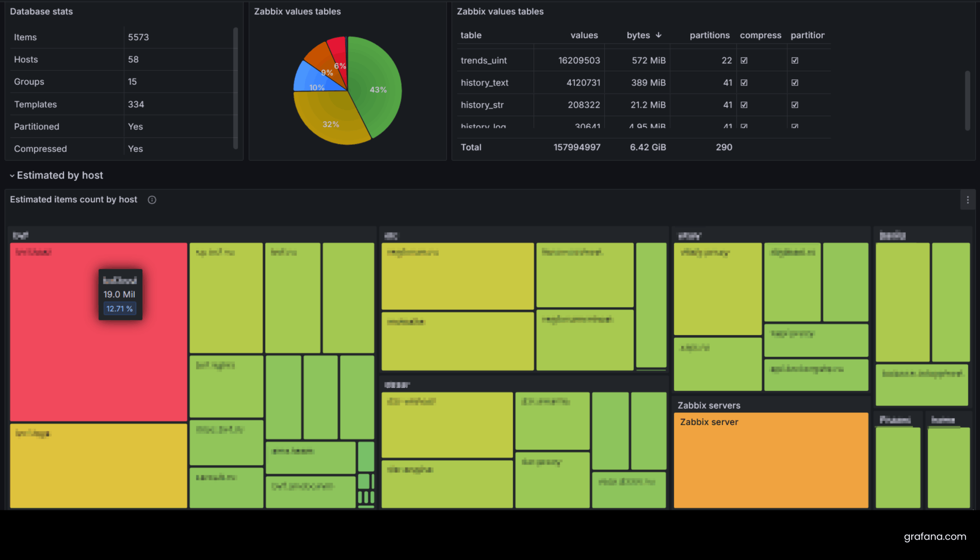
Task: Click the sort arrow on bytes column
Action: [658, 35]
